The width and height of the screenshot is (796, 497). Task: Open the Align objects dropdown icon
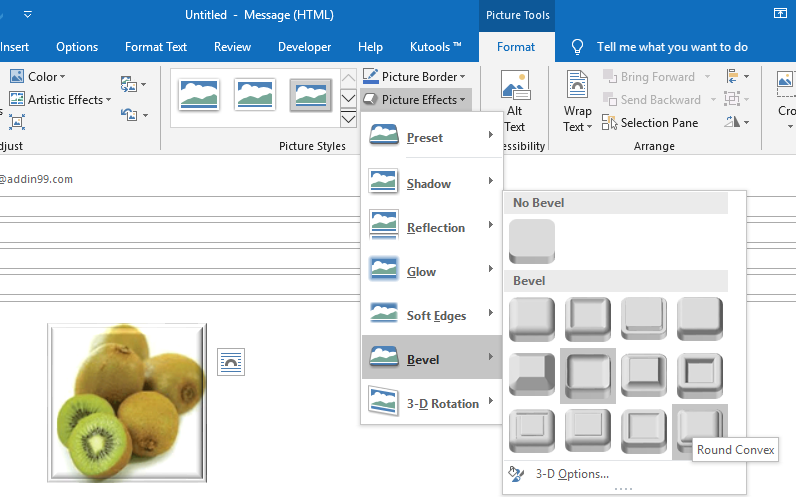[x=738, y=77]
